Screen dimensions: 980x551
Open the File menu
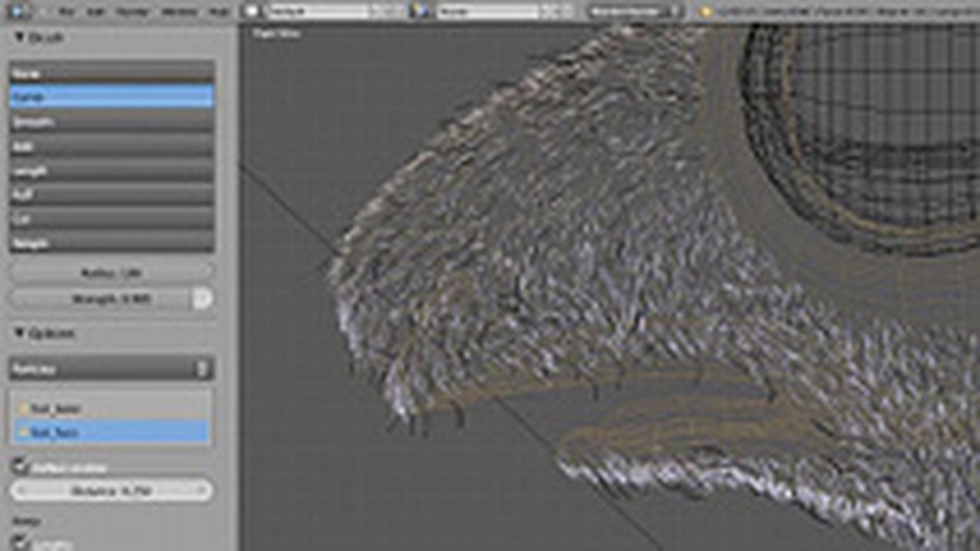tap(67, 11)
